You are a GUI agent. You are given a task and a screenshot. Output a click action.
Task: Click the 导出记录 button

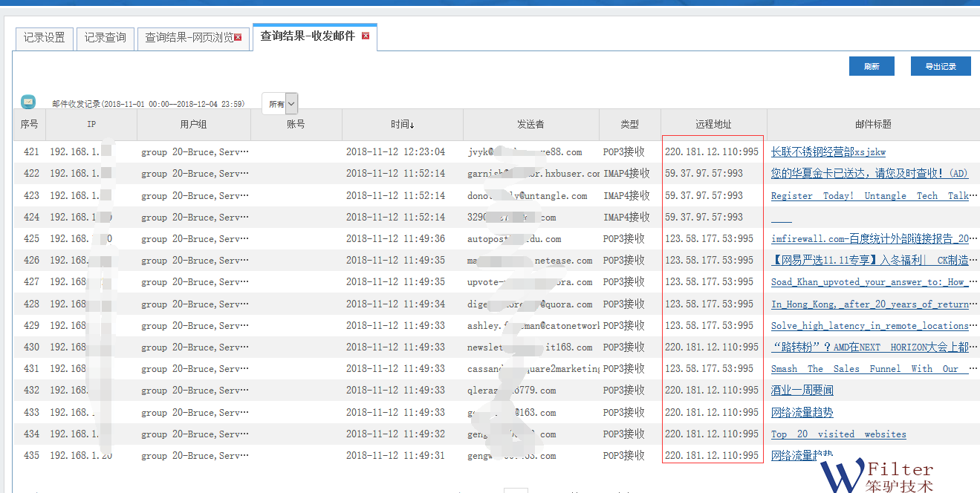940,66
